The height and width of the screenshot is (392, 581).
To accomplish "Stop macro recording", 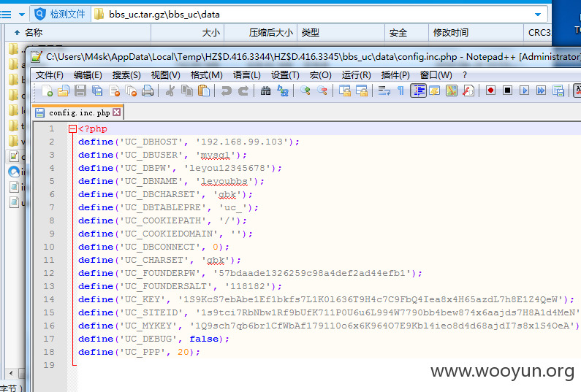I will 508,91.
